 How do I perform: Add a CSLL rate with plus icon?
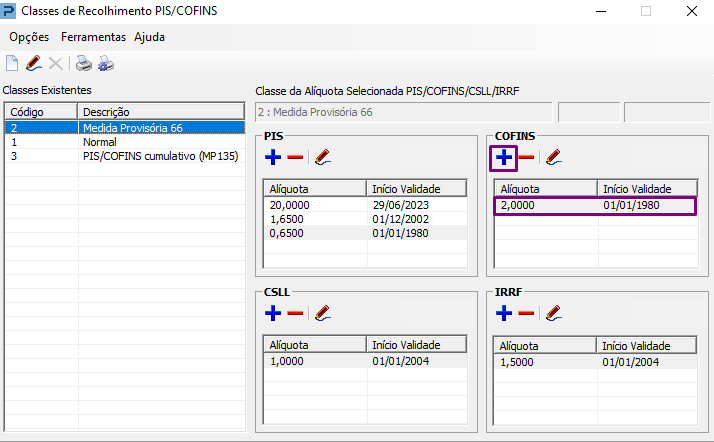(x=273, y=313)
